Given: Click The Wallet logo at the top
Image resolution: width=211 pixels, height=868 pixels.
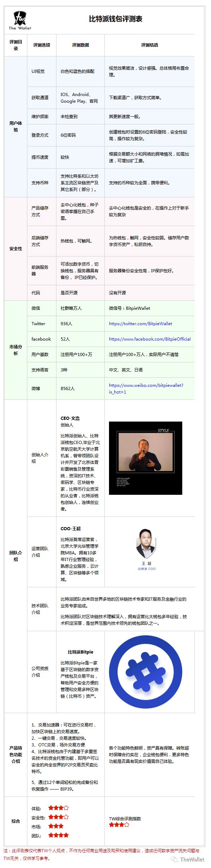Looking at the screenshot, I should point(20,20).
